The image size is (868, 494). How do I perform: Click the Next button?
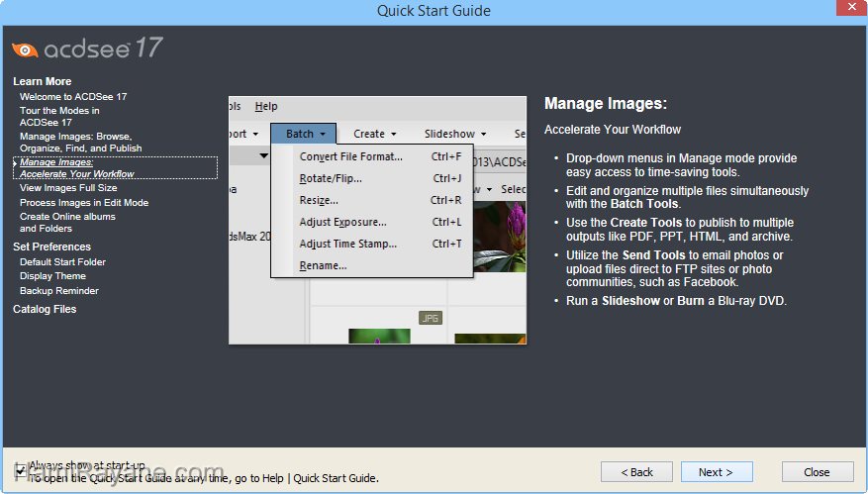click(x=717, y=472)
